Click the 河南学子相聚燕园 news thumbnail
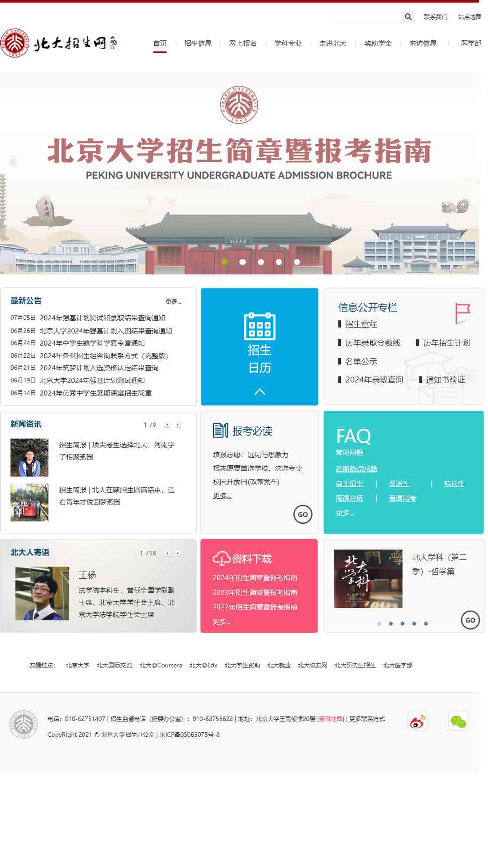The width and height of the screenshot is (488, 868). pos(29,457)
